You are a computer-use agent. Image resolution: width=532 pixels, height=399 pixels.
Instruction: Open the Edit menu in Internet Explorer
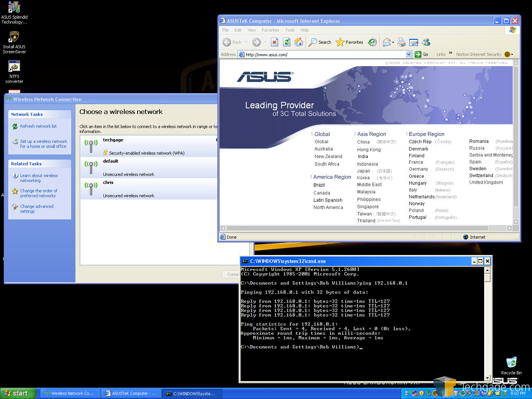[x=238, y=30]
